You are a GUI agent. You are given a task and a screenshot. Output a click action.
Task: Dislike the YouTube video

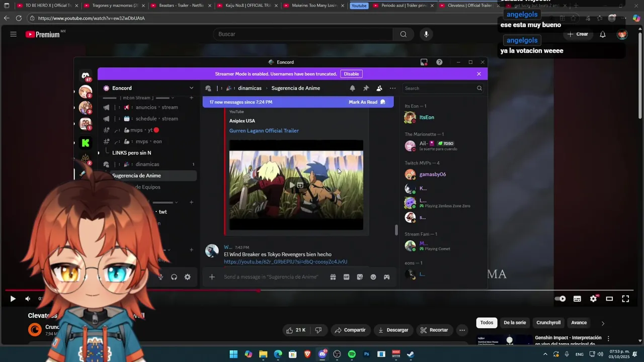318,330
